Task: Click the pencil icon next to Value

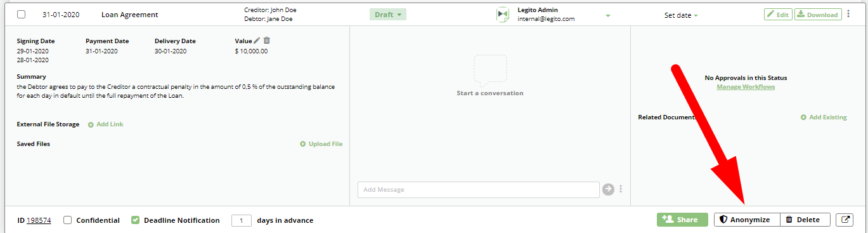Action: (257, 41)
